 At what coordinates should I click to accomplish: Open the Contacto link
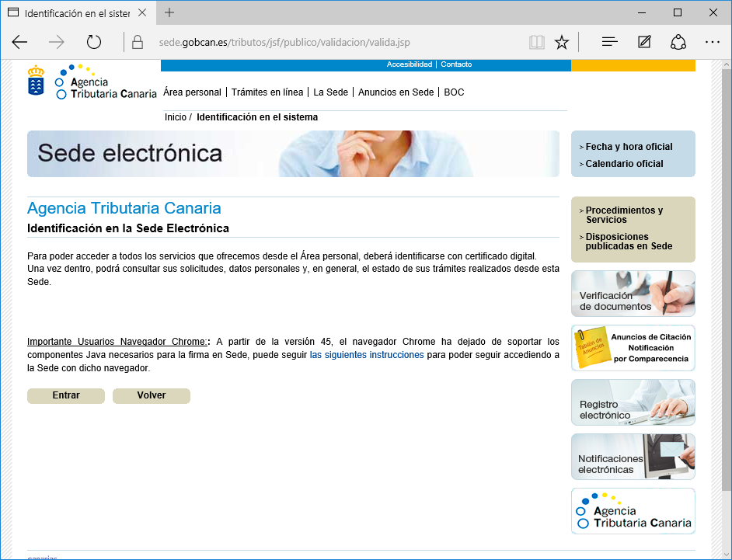click(456, 64)
